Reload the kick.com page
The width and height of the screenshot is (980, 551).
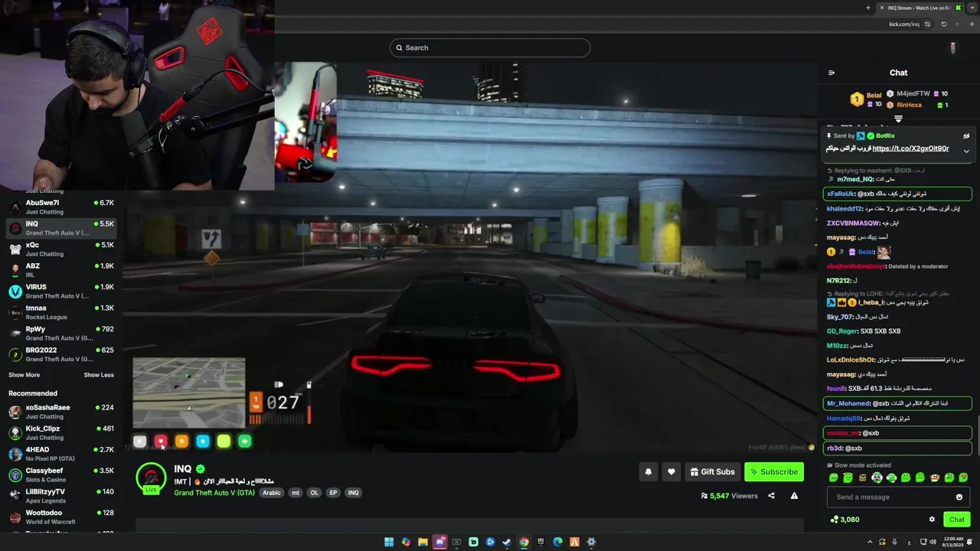[x=943, y=24]
